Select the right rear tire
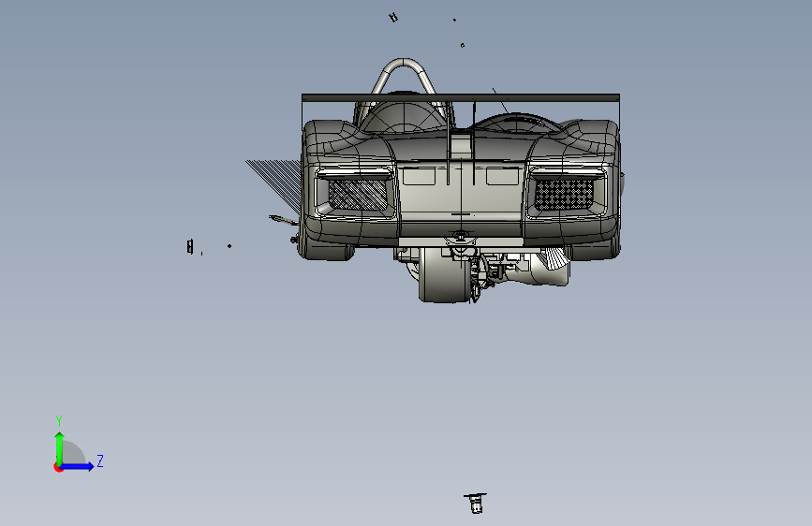The width and height of the screenshot is (812, 526). tap(595, 251)
